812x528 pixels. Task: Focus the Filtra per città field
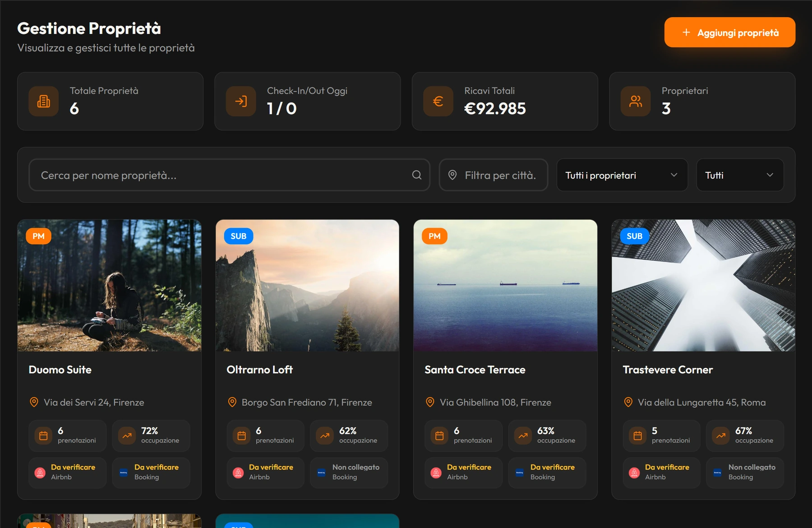pos(494,175)
